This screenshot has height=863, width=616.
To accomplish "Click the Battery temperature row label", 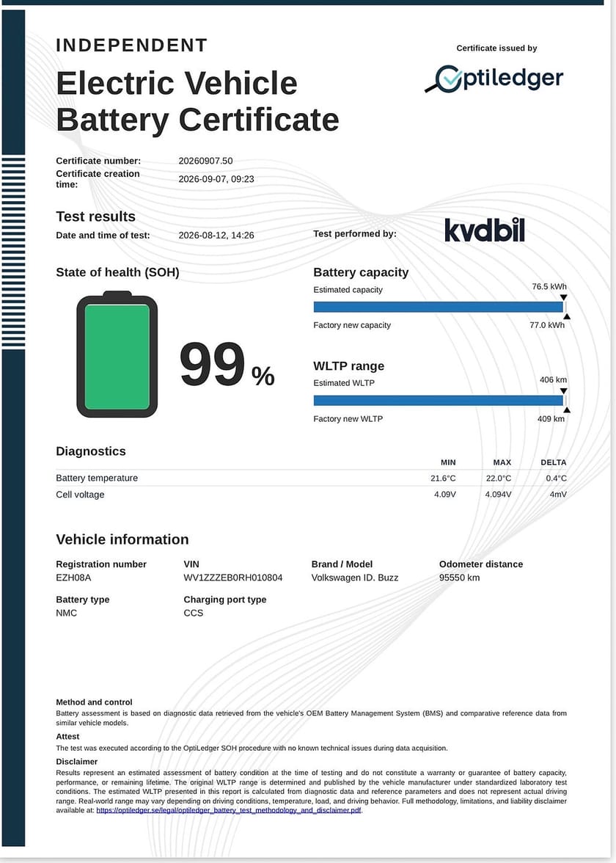I will 97,478.
